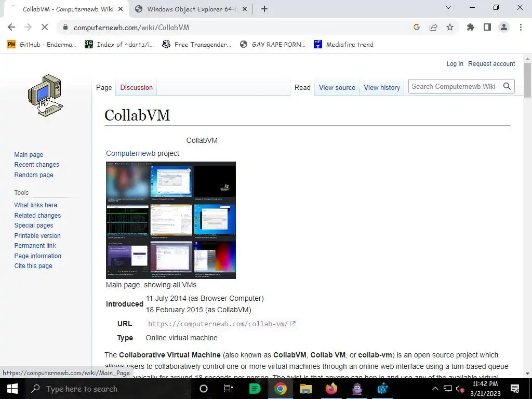The image size is (532, 399).
Task: Go back using the browser back arrow
Action: (11, 27)
